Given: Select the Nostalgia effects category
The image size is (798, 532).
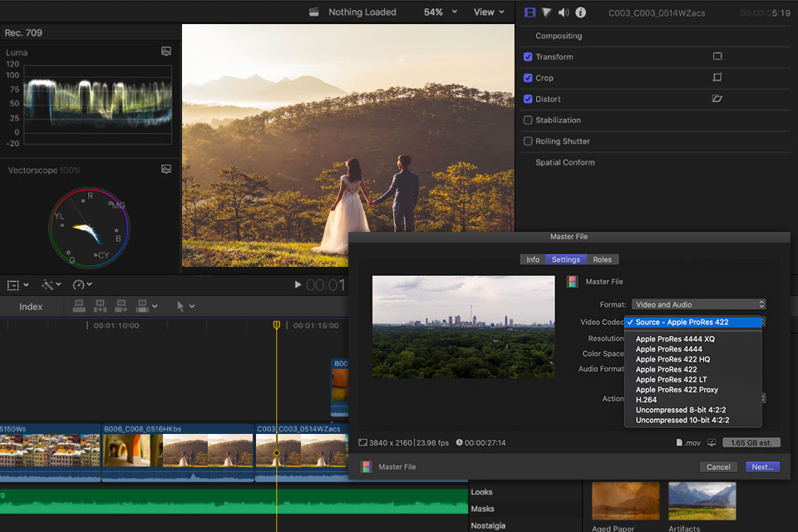Looking at the screenshot, I should click(x=488, y=525).
